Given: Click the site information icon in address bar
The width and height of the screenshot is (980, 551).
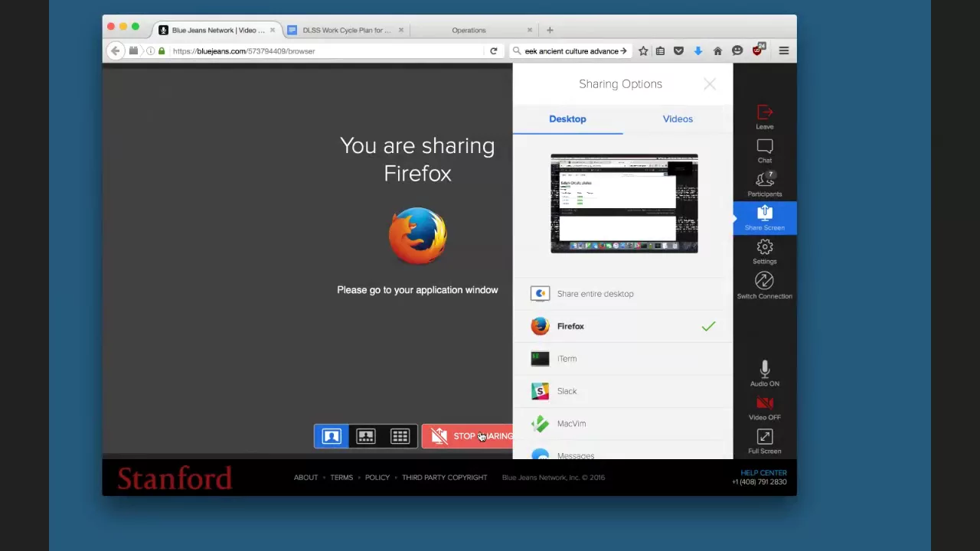Looking at the screenshot, I should click(151, 51).
